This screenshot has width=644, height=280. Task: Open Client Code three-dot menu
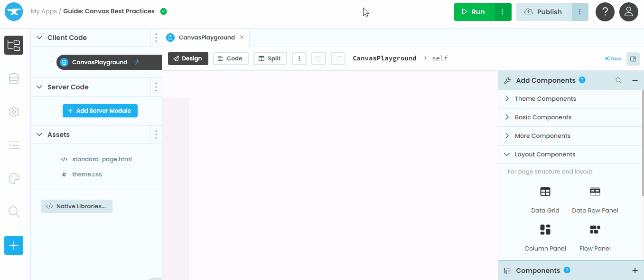click(x=156, y=38)
